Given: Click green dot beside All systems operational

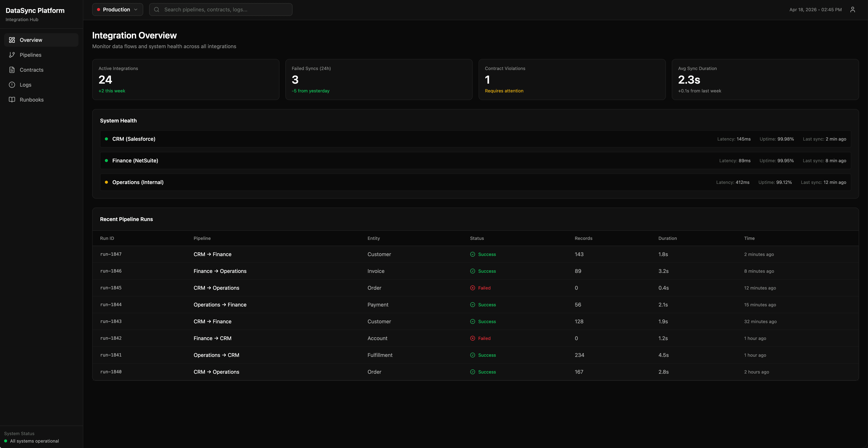Looking at the screenshot, I should 6,441.
